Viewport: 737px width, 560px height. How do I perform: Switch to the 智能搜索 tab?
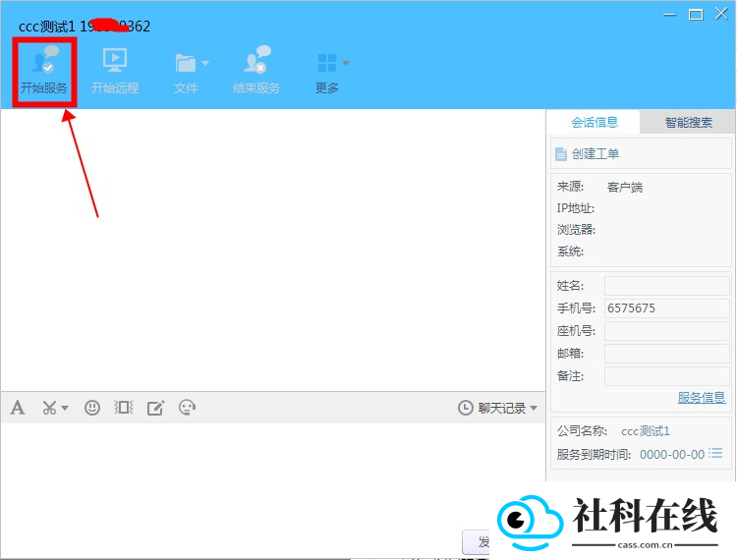coord(688,122)
